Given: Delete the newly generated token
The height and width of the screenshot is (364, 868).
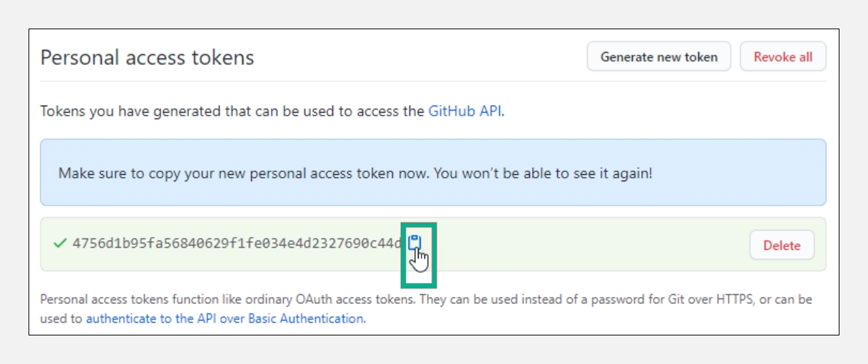Looking at the screenshot, I should [x=782, y=246].
